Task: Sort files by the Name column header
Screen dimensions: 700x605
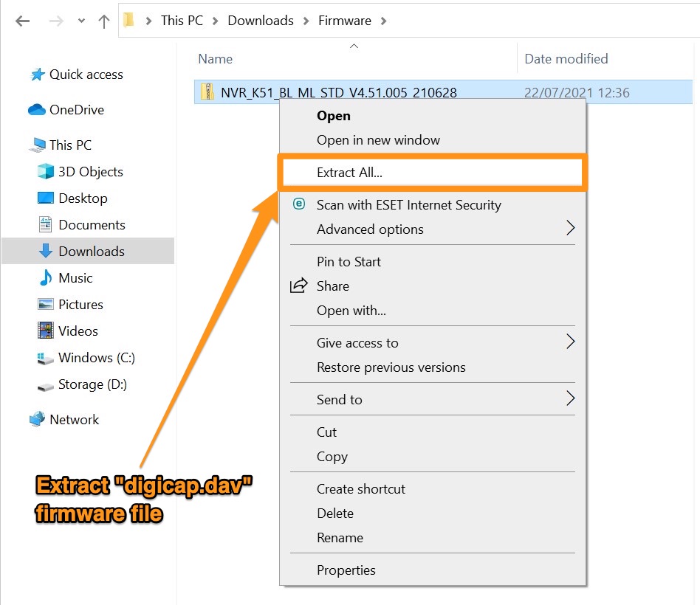Action: (216, 59)
